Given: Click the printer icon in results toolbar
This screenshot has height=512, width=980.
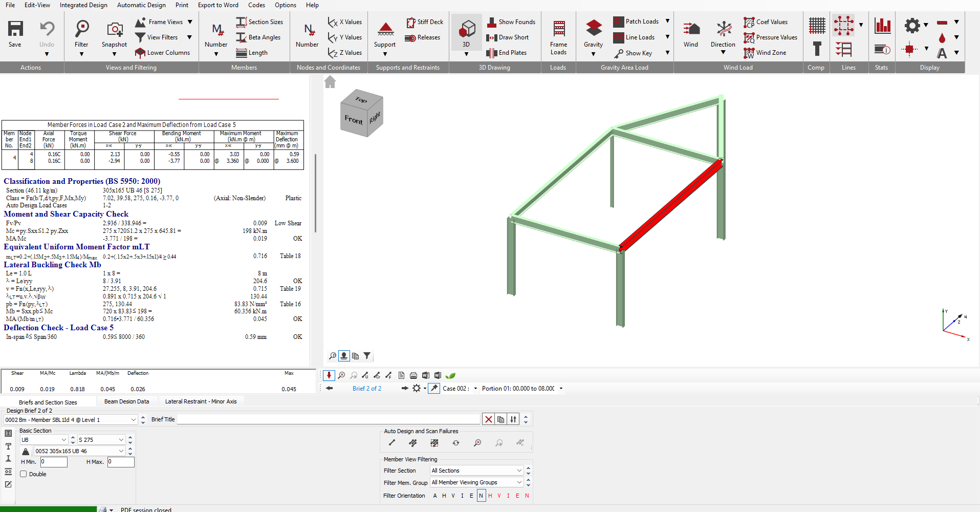Looking at the screenshot, I should (413, 376).
